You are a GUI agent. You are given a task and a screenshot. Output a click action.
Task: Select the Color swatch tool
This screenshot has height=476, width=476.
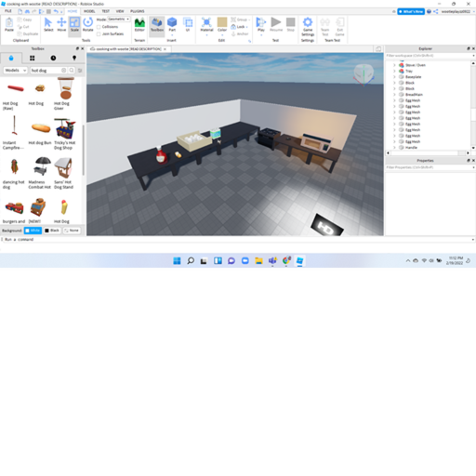pyautogui.click(x=222, y=24)
